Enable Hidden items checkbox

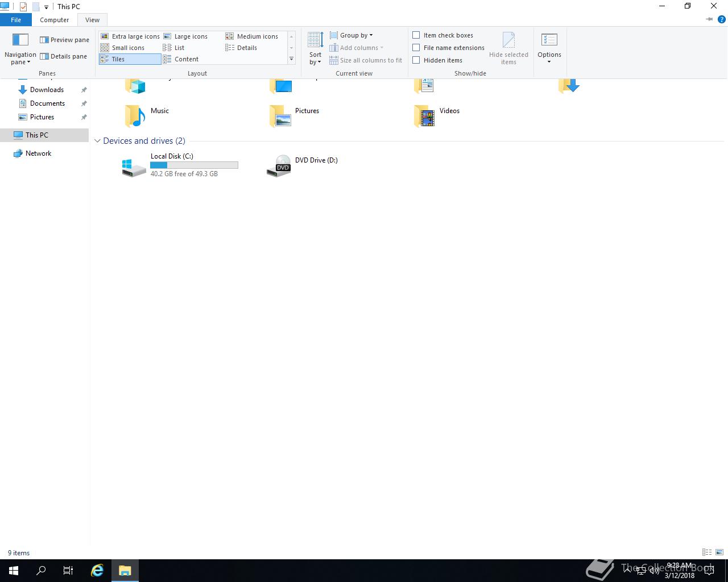coord(416,60)
